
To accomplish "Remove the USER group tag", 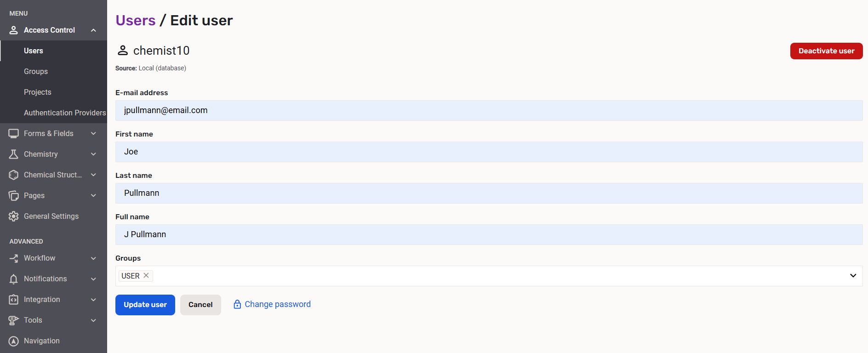I will click(x=146, y=275).
